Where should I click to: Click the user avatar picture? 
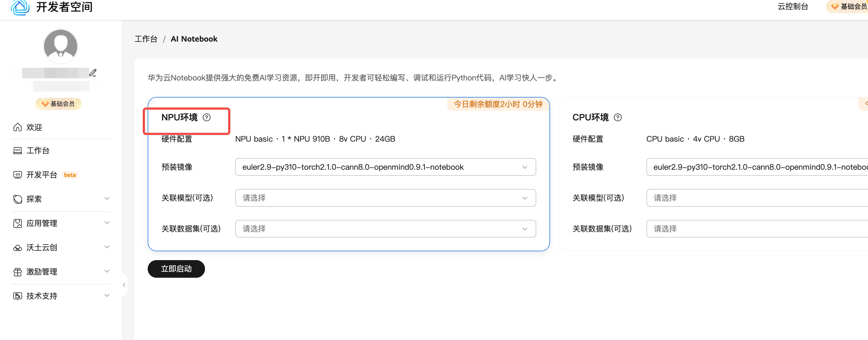click(x=61, y=46)
